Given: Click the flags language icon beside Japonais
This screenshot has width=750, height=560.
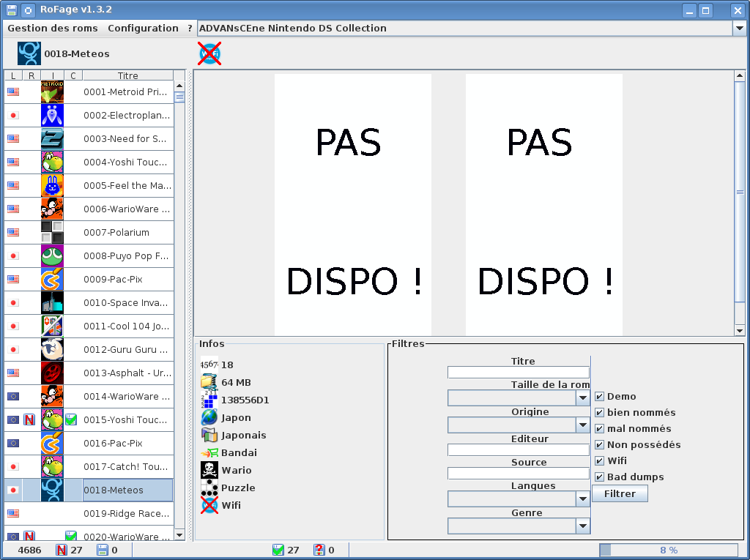Looking at the screenshot, I should pyautogui.click(x=209, y=435).
